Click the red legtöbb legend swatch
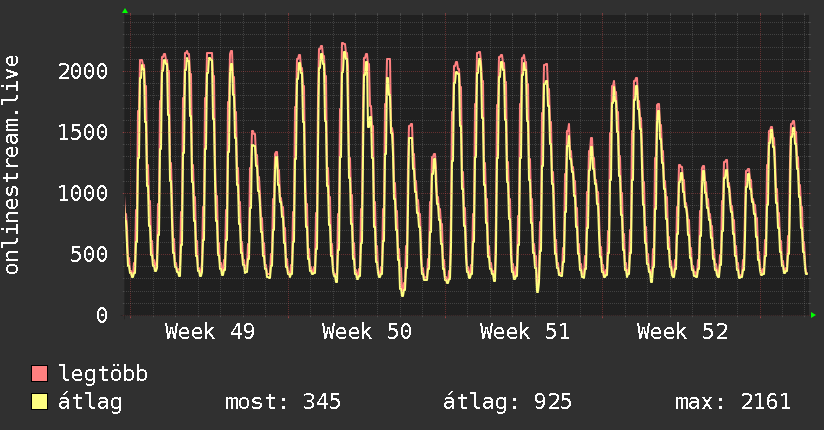This screenshot has height=430, width=824. tap(40, 375)
